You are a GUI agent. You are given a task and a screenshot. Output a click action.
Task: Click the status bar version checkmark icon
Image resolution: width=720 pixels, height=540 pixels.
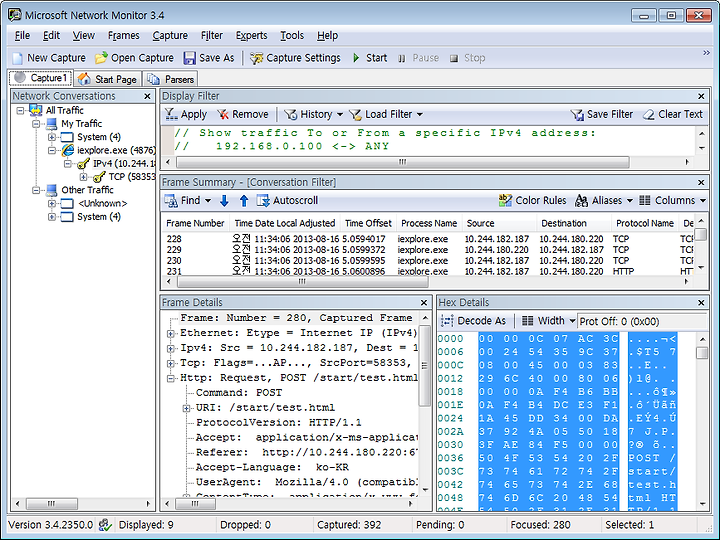pos(105,525)
